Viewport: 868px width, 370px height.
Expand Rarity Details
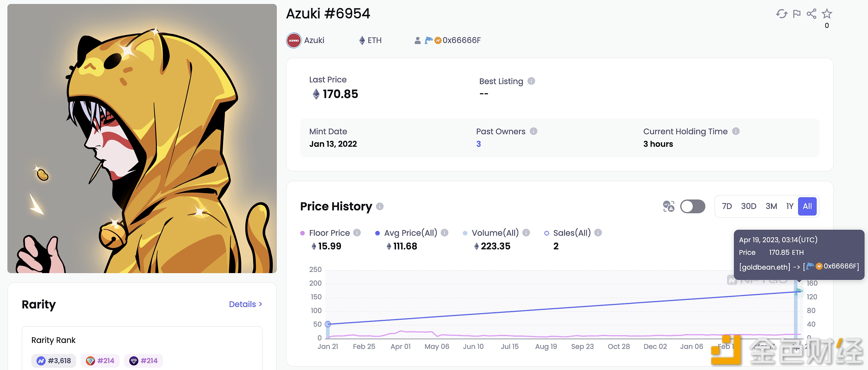click(245, 304)
